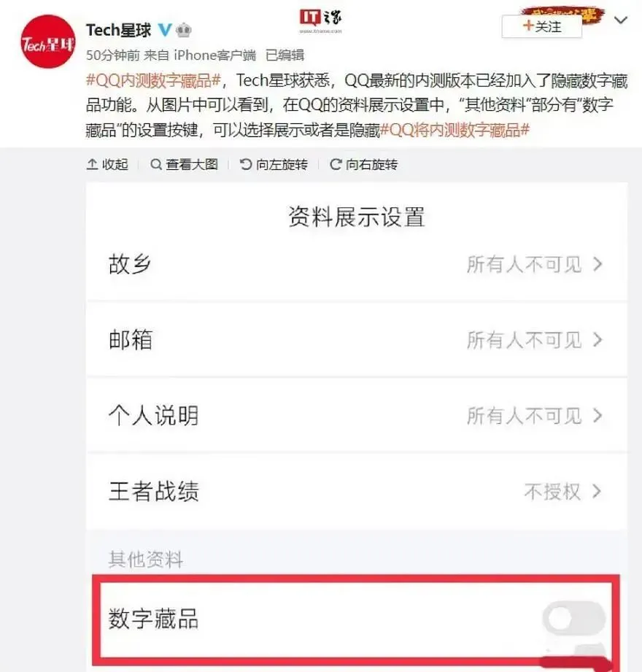Follow Tech星球 with +关注 button

[x=542, y=26]
